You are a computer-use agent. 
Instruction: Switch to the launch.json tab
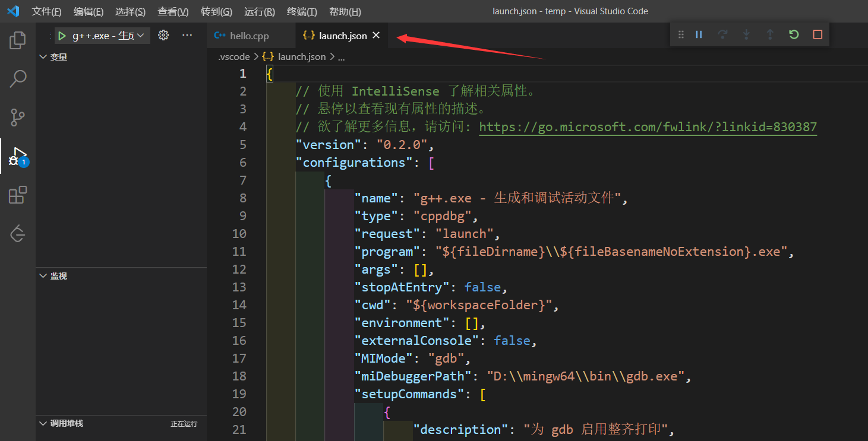(342, 36)
